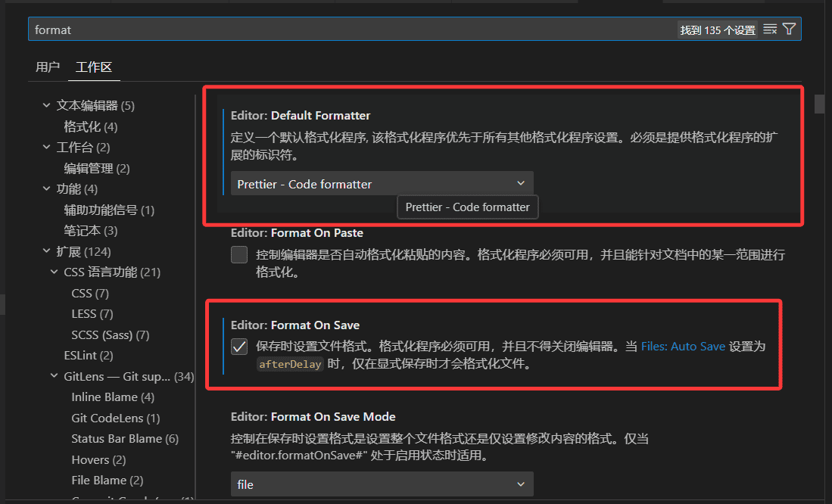Enable the Format On Paste checkbox
The image size is (832, 504).
(238, 255)
